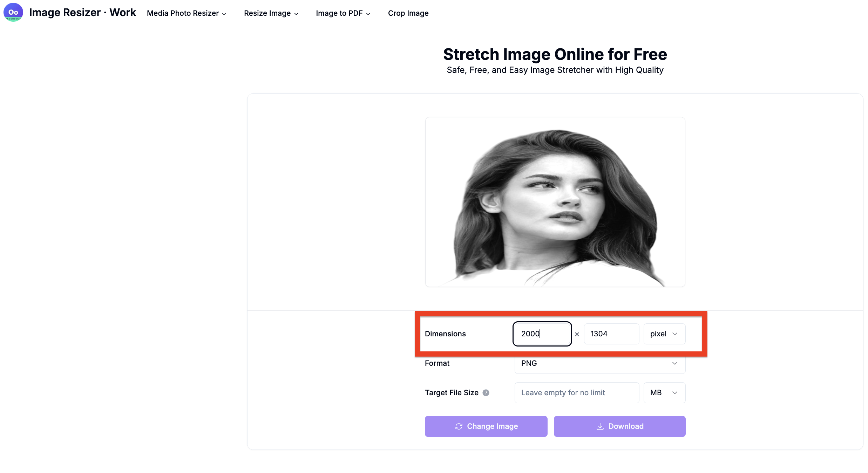The height and width of the screenshot is (473, 868).
Task: Open the pixel unit dropdown
Action: pyautogui.click(x=664, y=334)
